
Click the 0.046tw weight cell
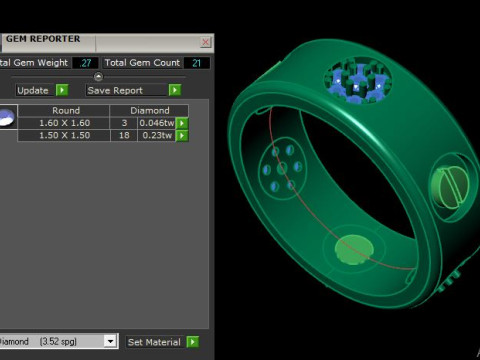[x=157, y=123]
